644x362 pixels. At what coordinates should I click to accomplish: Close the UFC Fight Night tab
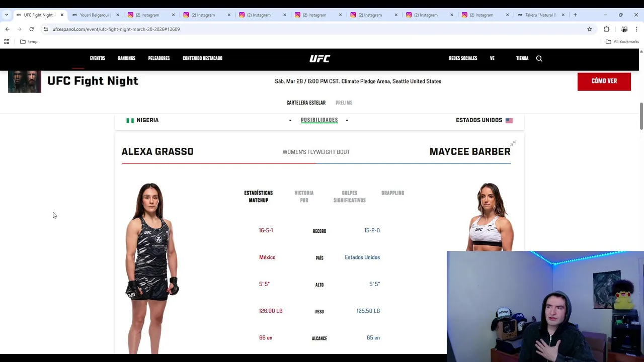[62, 15]
